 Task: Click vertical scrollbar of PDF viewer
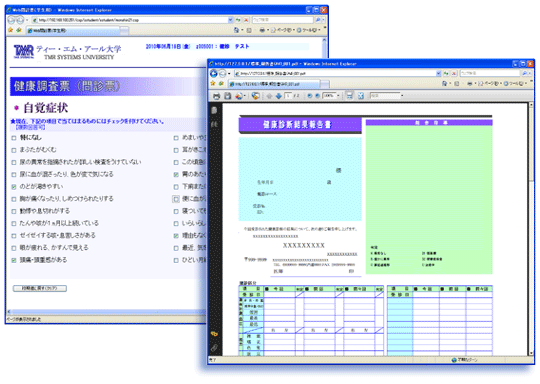(x=531, y=229)
